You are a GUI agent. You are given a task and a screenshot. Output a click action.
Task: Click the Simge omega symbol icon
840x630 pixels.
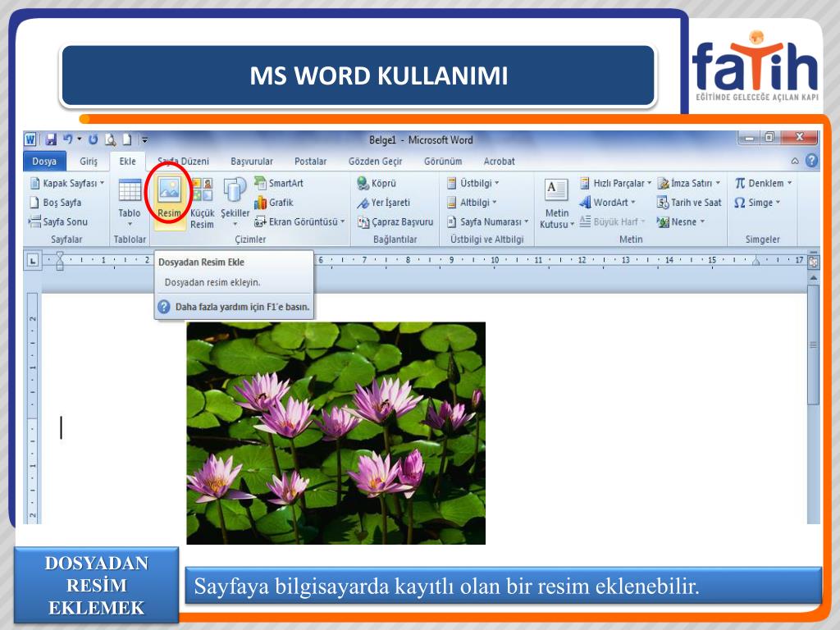[740, 203]
